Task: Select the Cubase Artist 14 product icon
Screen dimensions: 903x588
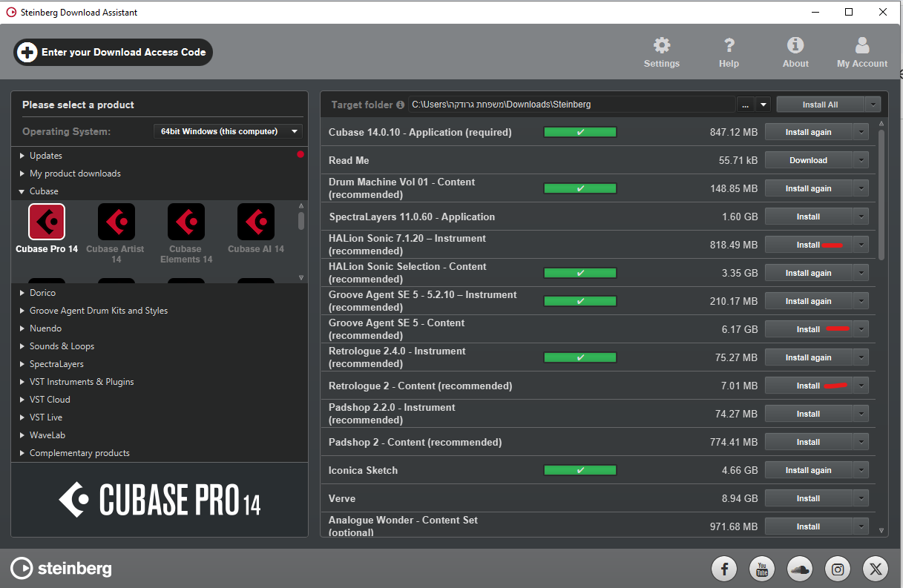Action: (116, 222)
